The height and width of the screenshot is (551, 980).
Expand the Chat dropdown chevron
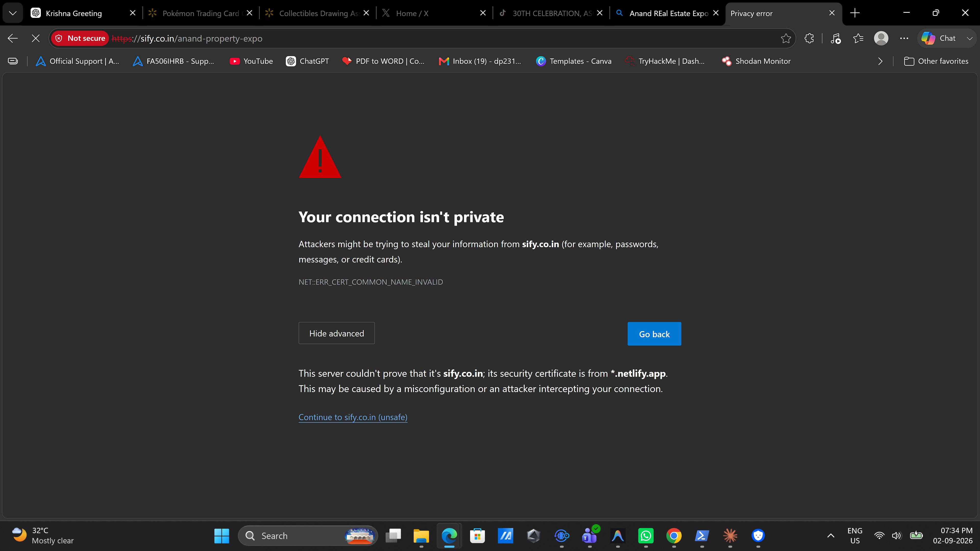(970, 39)
